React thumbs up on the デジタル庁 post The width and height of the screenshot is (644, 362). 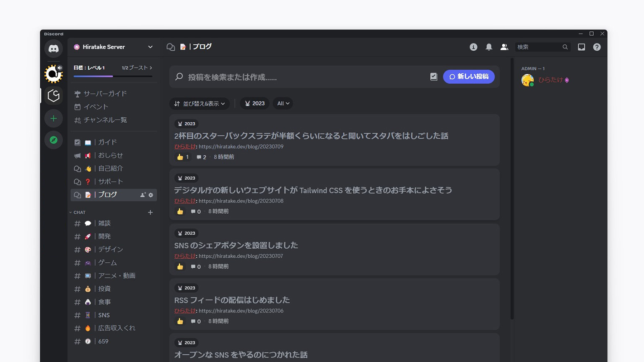(x=180, y=212)
